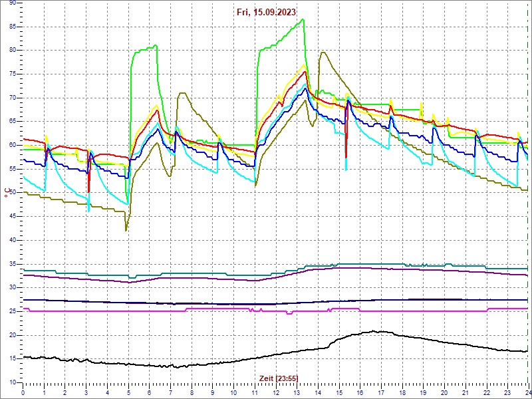
Task: Click hour 9 on the time axis
Action: [212, 392]
